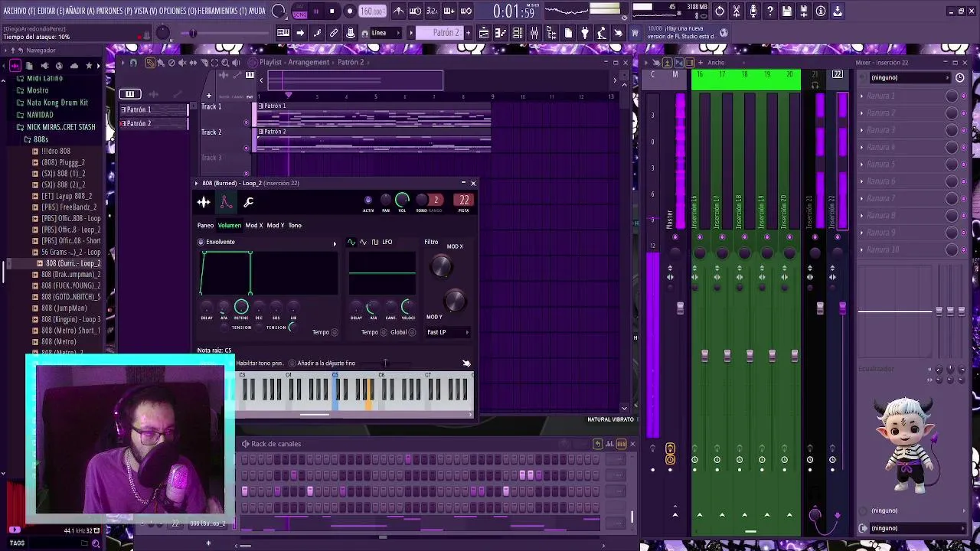Click the typing keyboard to piano icon
Screen dimensions: 980x551
point(283,33)
